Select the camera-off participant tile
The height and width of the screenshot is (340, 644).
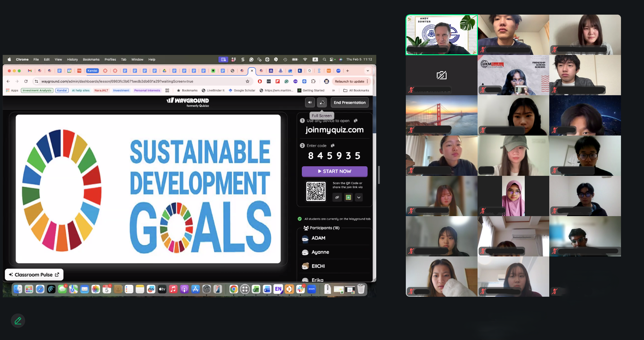tap(442, 75)
